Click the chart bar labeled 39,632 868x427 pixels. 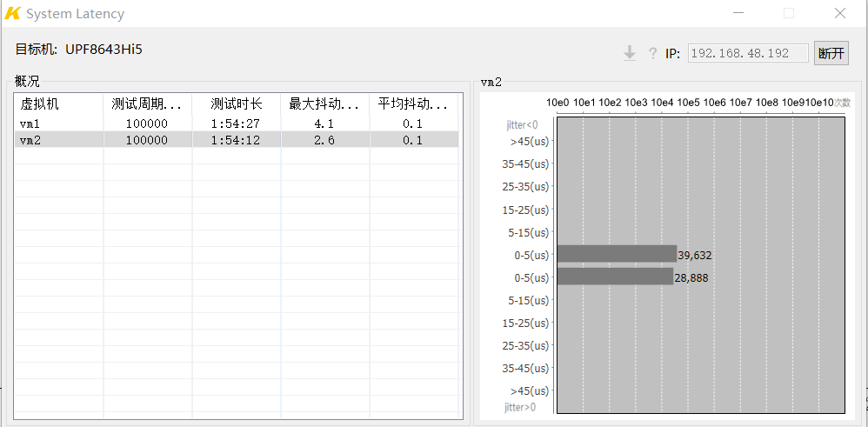click(616, 254)
